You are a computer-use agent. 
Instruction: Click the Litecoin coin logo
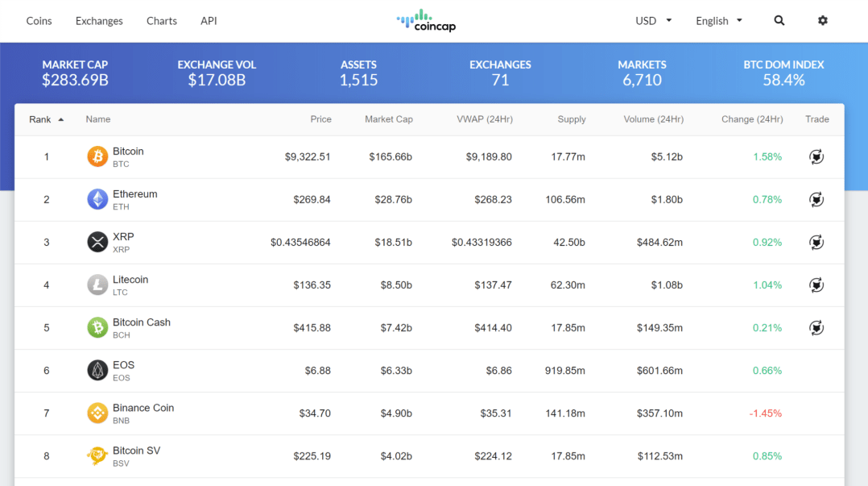click(97, 285)
